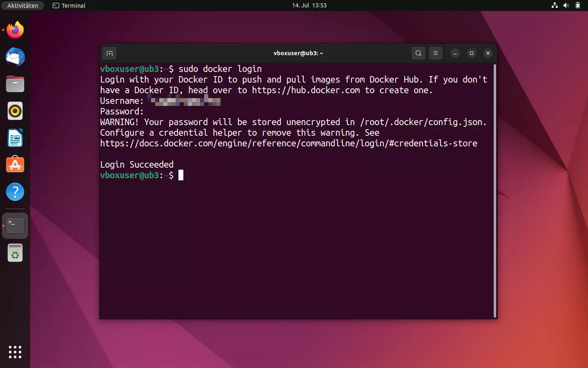This screenshot has height=368, width=588.
Task: Open Ubuntu Software center
Action: coord(15,165)
